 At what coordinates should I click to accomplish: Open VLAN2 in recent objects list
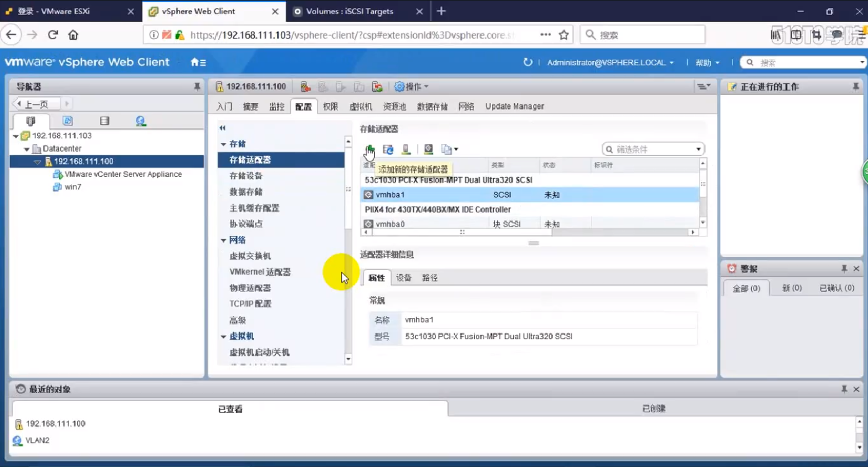pos(37,440)
